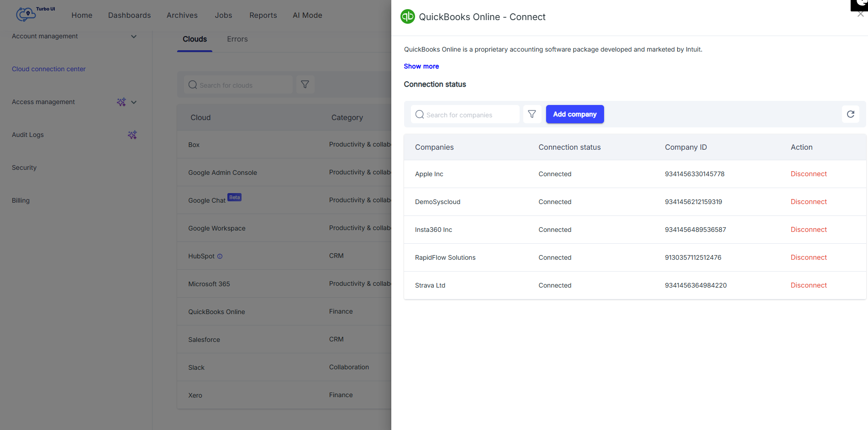Click the Beta badge next to Google Chat
This screenshot has height=430, width=868.
(x=234, y=197)
